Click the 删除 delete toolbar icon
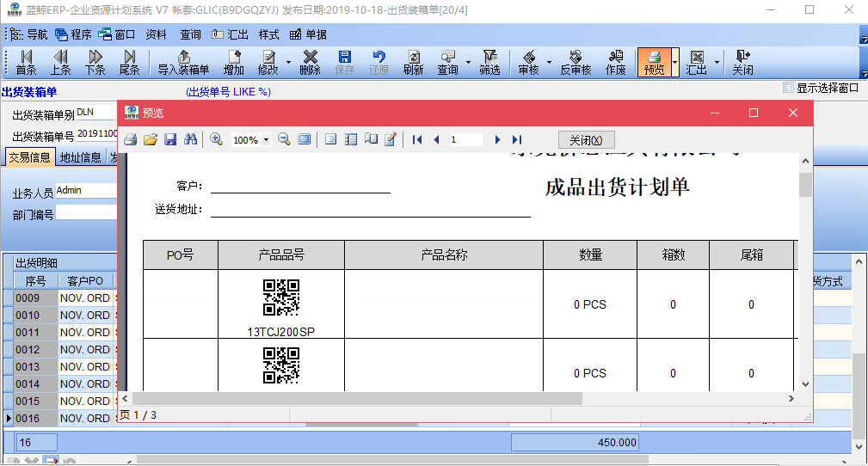This screenshot has width=868, height=466. click(x=310, y=62)
